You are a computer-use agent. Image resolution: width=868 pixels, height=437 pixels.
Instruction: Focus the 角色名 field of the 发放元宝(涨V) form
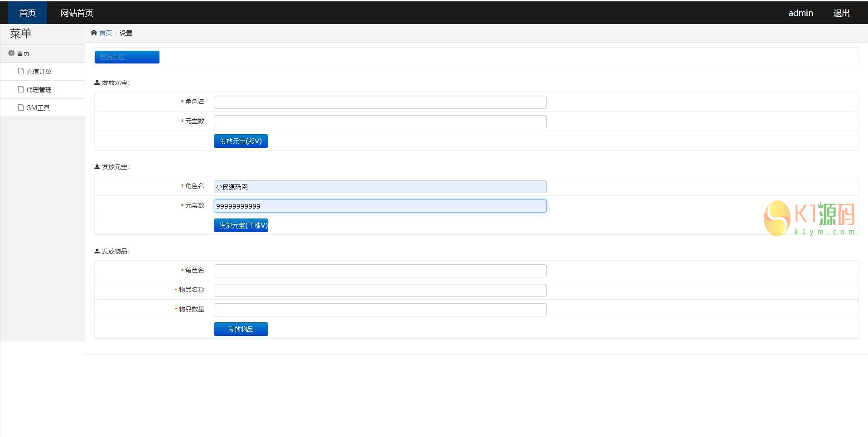[x=380, y=102]
